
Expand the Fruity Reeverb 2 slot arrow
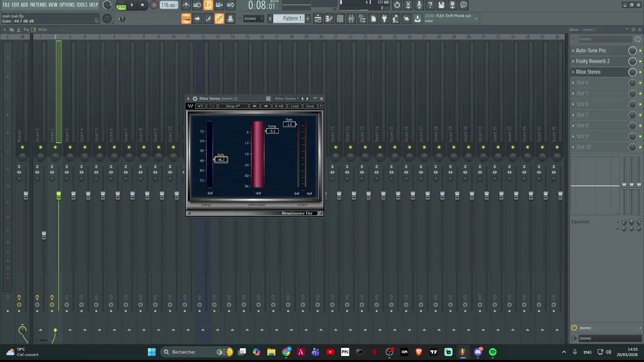[573, 61]
